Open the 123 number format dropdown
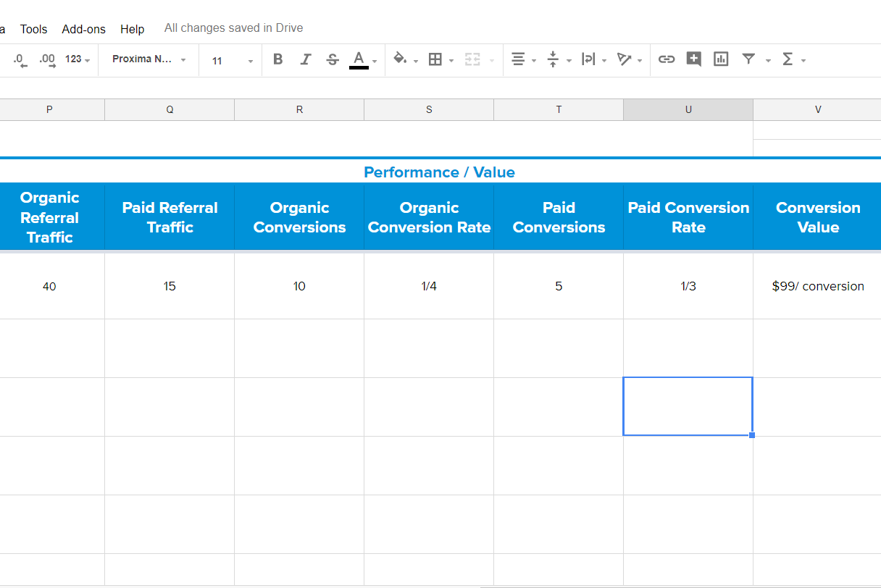Screen dimensions: 881x588 [x=77, y=59]
